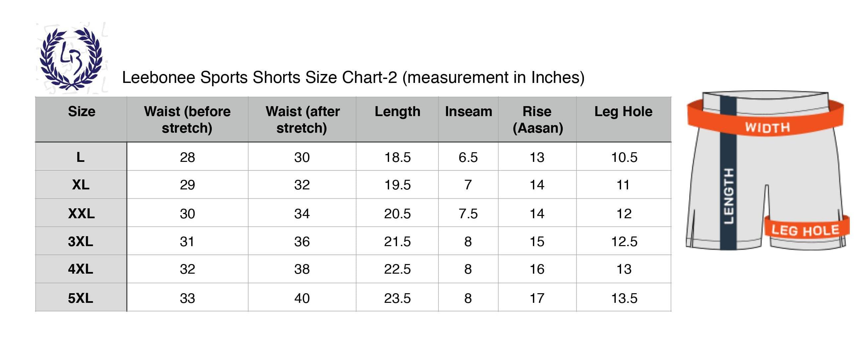Click the 18.5 length value for L
Screen dimensions: 868x337
[397, 157]
